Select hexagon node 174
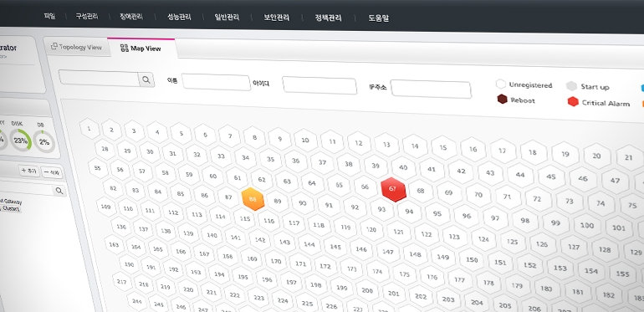 click(x=377, y=271)
